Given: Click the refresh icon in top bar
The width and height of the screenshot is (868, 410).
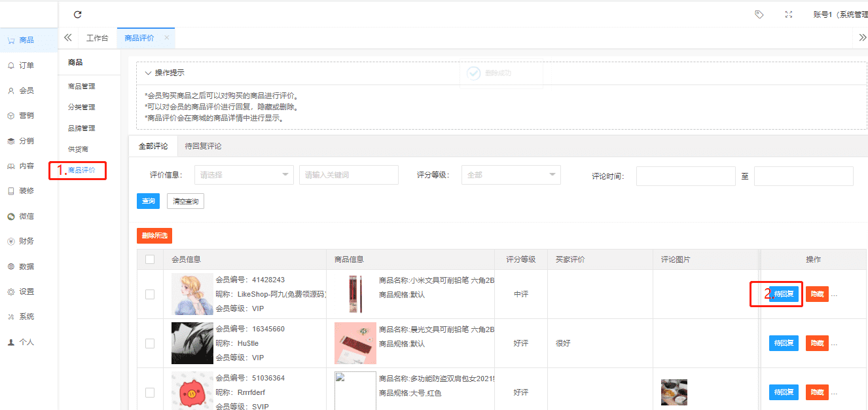Looking at the screenshot, I should 78,14.
